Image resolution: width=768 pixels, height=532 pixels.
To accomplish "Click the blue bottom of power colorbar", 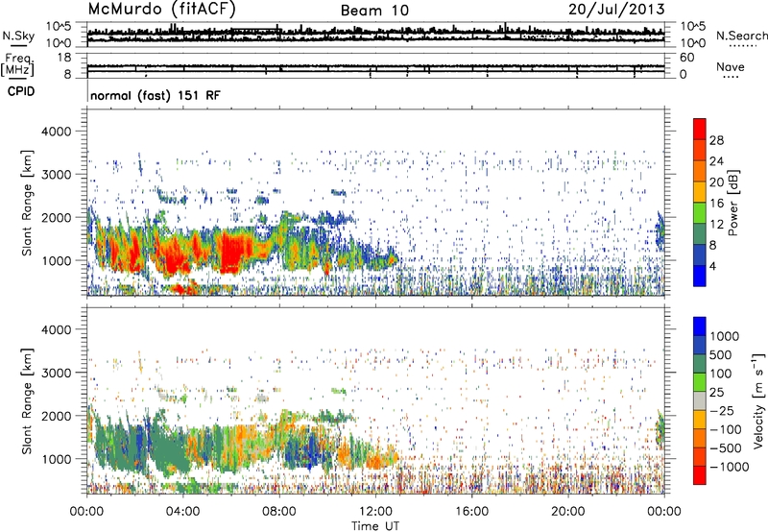I will point(700,276).
